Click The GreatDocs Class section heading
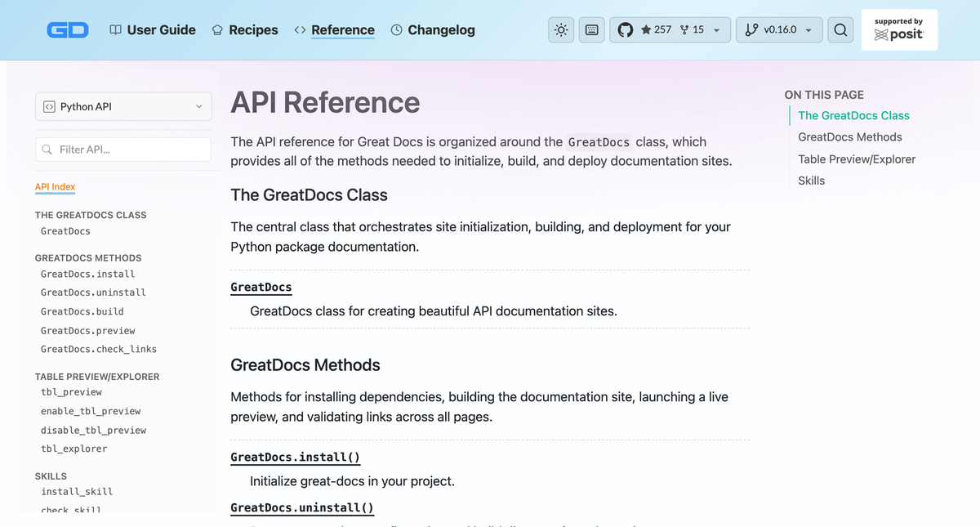 [310, 195]
